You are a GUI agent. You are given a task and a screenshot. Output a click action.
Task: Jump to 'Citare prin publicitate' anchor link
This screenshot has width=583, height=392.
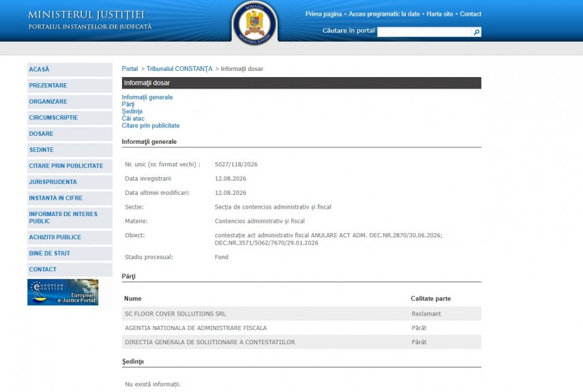tap(150, 125)
